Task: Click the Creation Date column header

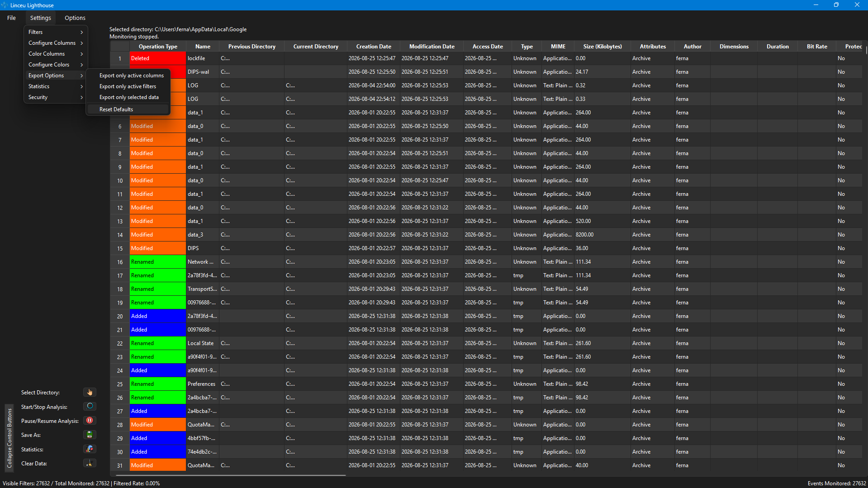Action: click(x=374, y=47)
